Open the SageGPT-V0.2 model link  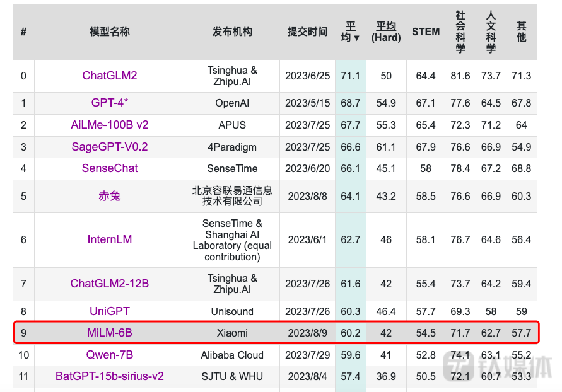tap(109, 147)
